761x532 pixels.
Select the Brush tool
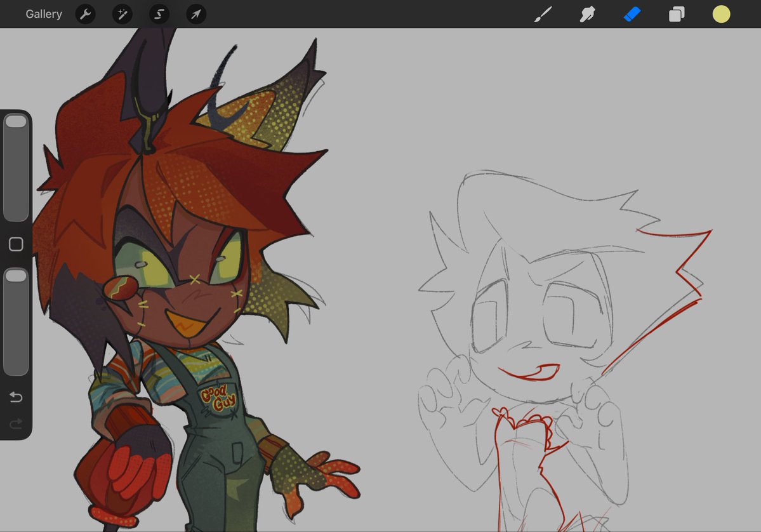543,14
